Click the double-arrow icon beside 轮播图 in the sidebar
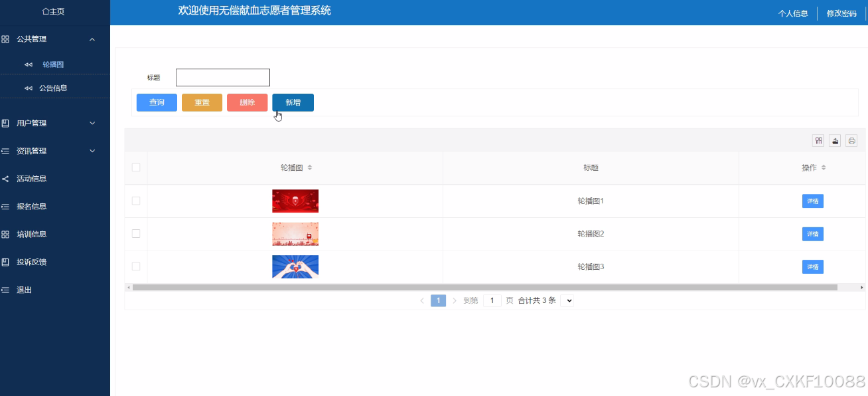 [28, 64]
